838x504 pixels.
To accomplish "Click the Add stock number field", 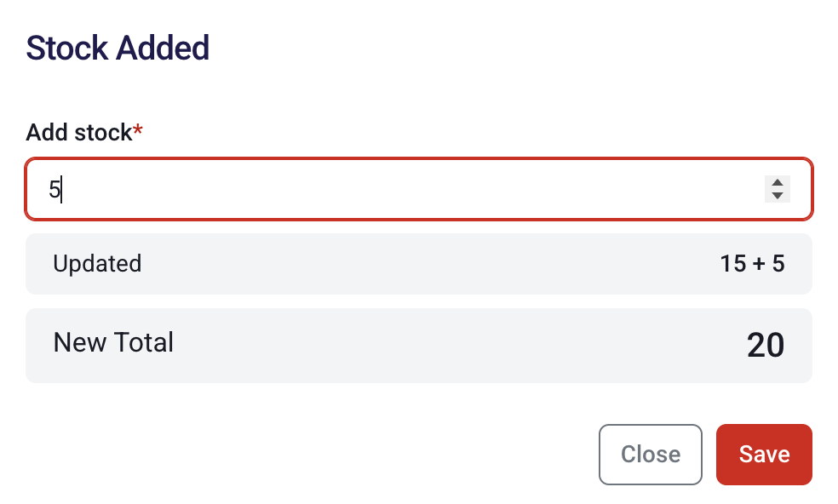I will pyautogui.click(x=400, y=189).
